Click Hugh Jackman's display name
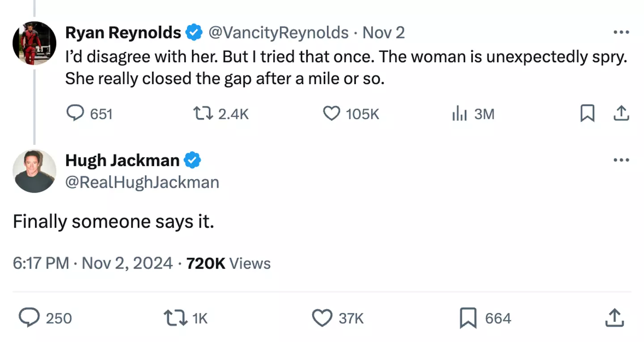 click(122, 160)
